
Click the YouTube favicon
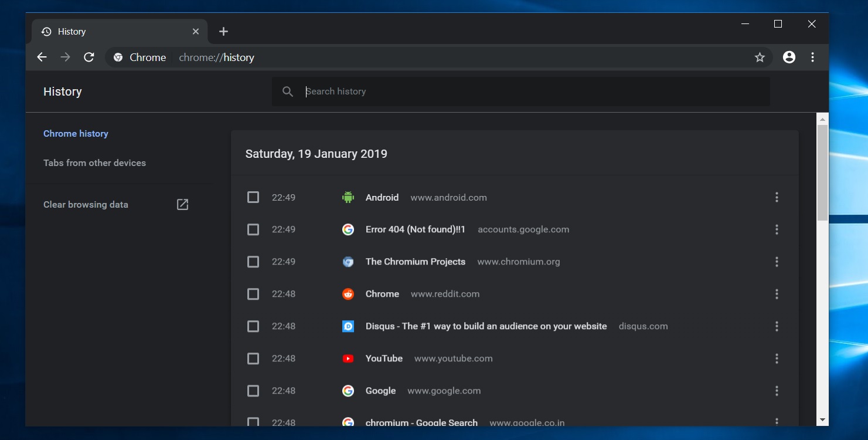(x=348, y=358)
